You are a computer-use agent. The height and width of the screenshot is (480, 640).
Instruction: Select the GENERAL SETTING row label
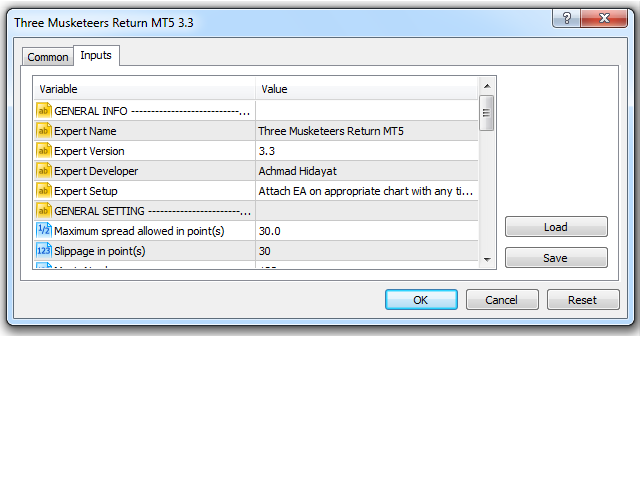pos(152,211)
